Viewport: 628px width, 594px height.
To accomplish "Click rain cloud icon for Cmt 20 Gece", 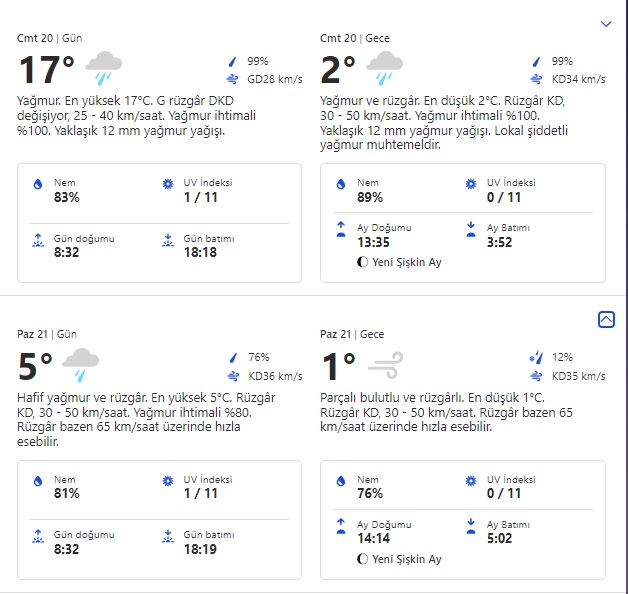I will [x=384, y=68].
